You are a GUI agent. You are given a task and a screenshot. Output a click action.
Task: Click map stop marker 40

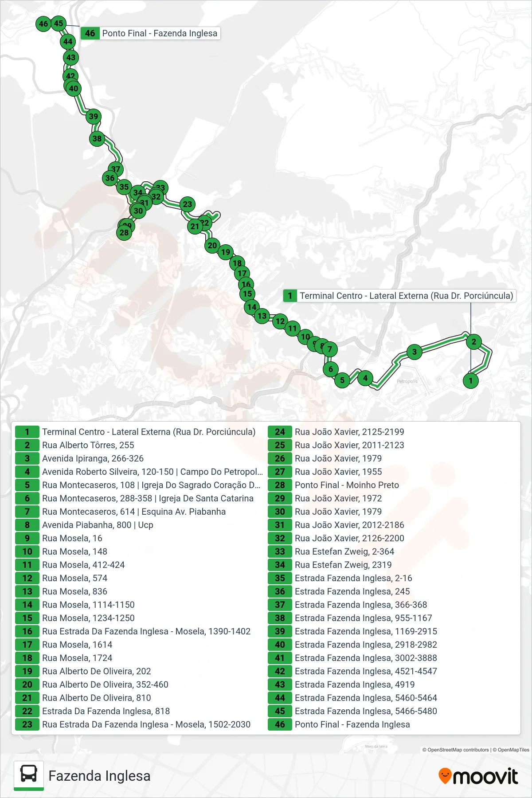(74, 88)
